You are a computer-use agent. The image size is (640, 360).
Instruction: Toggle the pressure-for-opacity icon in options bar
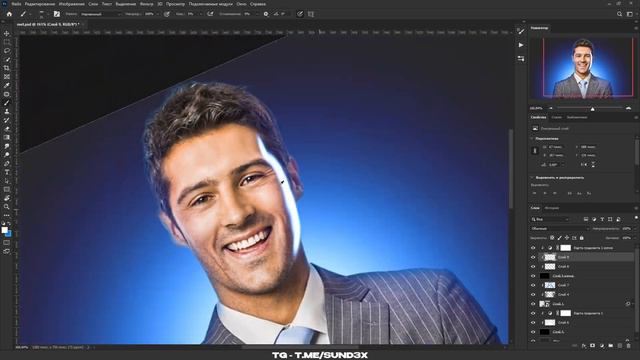167,14
